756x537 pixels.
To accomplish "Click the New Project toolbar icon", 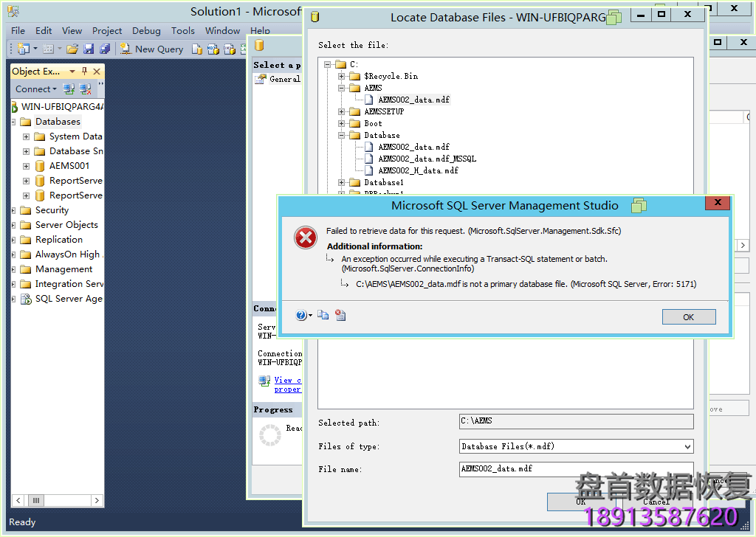I will 23,49.
